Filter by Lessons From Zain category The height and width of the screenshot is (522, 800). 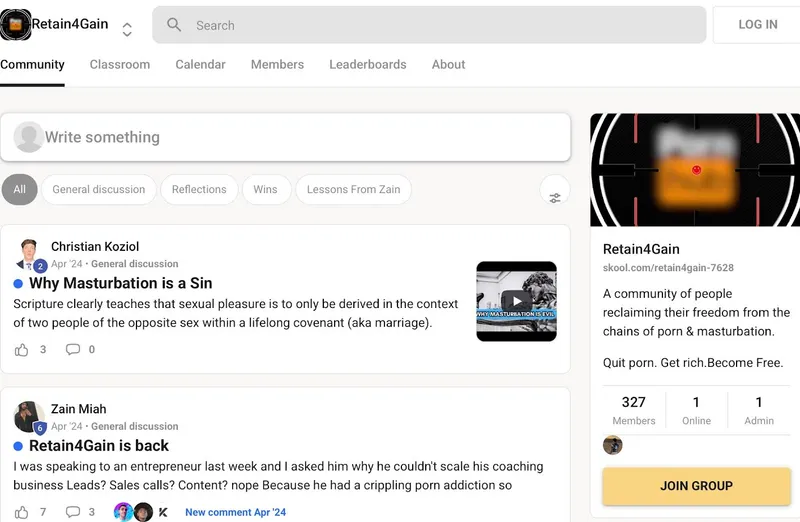click(x=354, y=189)
